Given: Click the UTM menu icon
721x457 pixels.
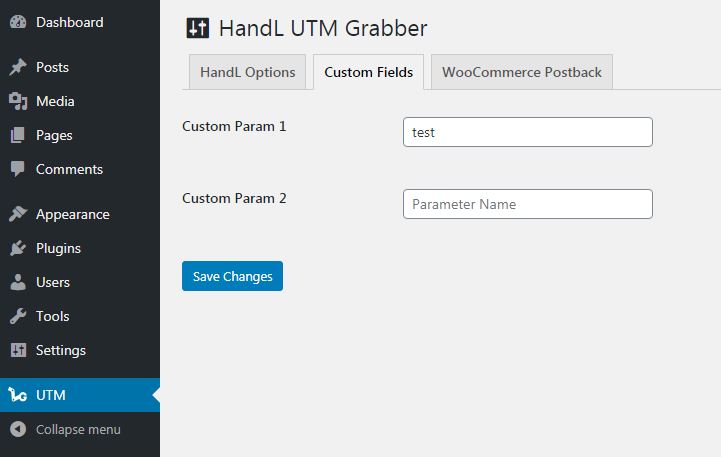Looking at the screenshot, I should pos(18,395).
